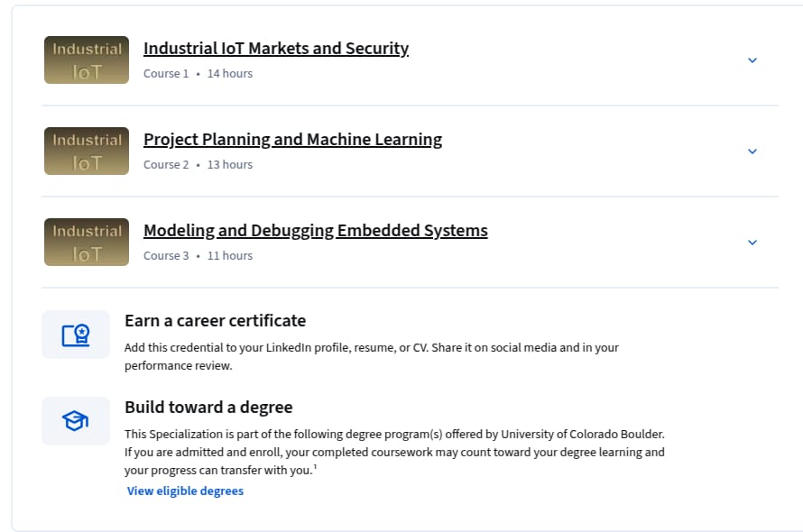This screenshot has height=532, width=803.
Task: Click the Industrial IoT thumbnail for Course 3
Action: (x=87, y=243)
